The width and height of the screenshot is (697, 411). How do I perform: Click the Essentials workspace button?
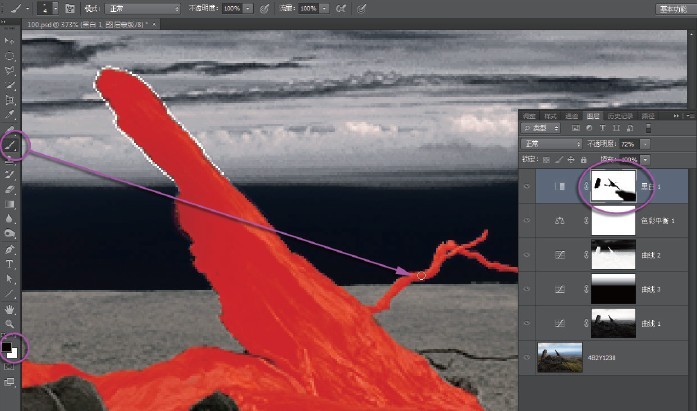tap(672, 8)
